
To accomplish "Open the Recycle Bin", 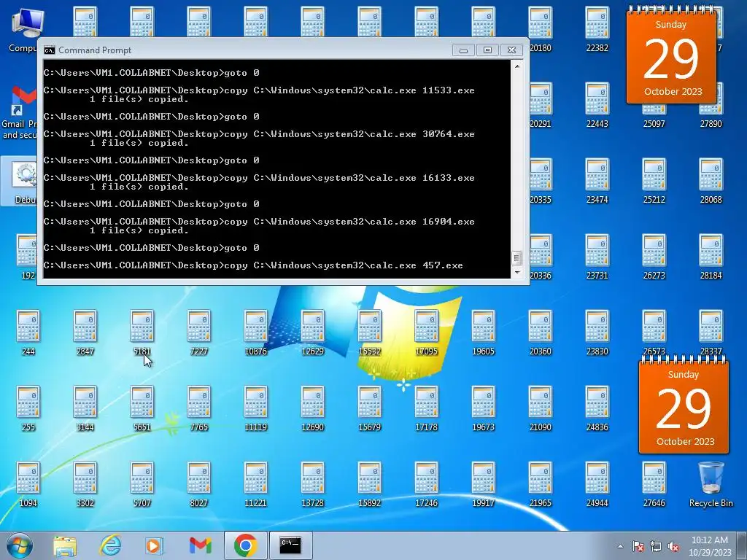I will pyautogui.click(x=711, y=484).
